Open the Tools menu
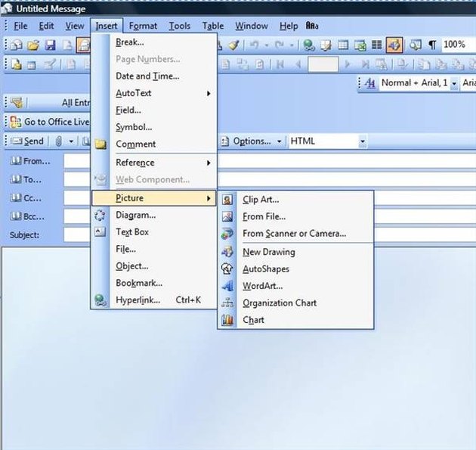Screen dimensions: 476x450 click(x=179, y=26)
